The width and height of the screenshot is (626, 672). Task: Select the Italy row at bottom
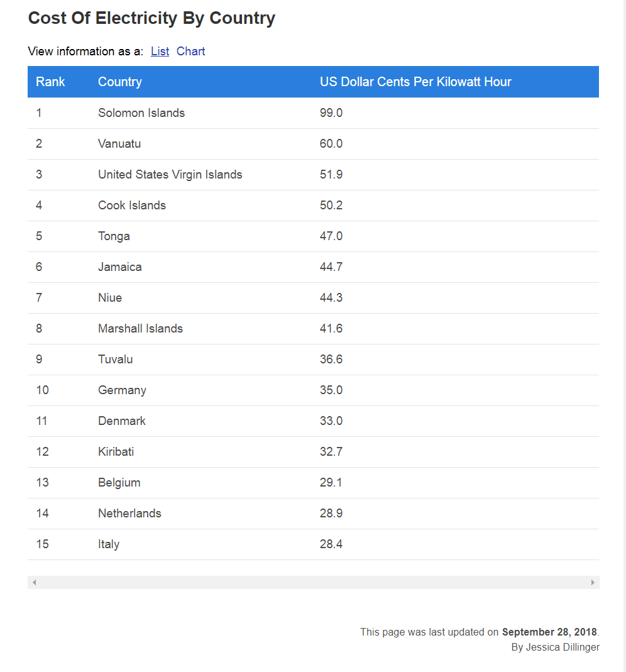click(313, 544)
